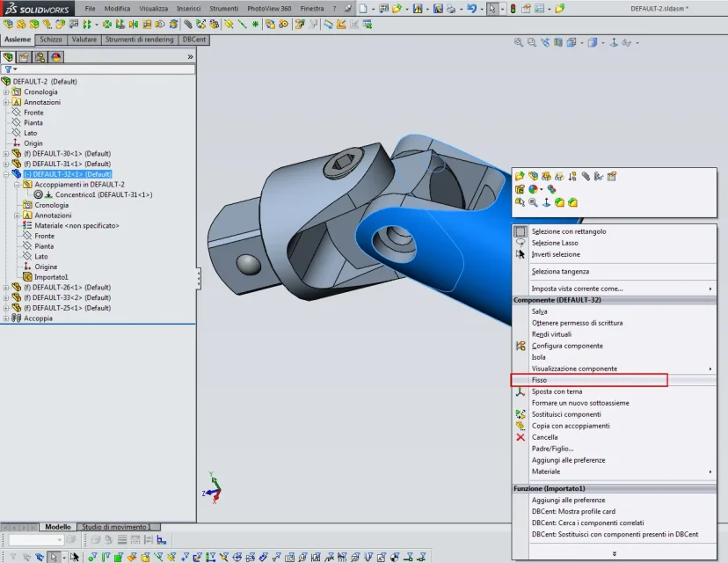This screenshot has width=728, height=563.
Task: Expand the DEFAULT-26<1> component node
Action: (6, 288)
